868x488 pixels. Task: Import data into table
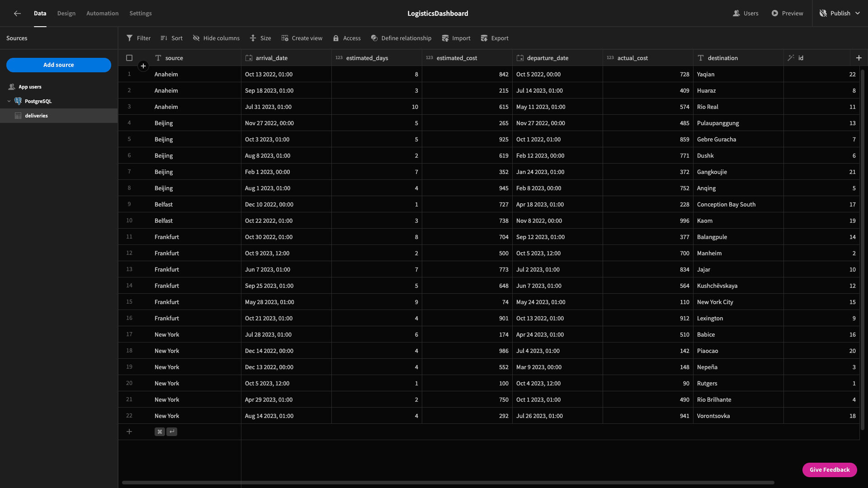[x=456, y=38]
